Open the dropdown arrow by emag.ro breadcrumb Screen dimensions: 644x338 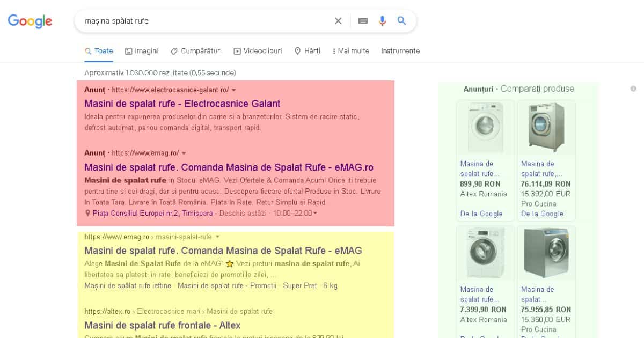pyautogui.click(x=217, y=236)
